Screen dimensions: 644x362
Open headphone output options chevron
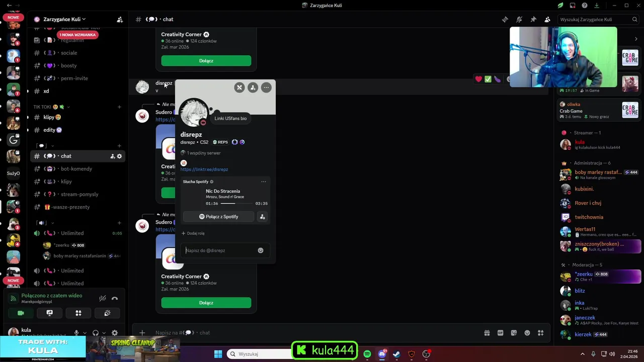click(104, 333)
